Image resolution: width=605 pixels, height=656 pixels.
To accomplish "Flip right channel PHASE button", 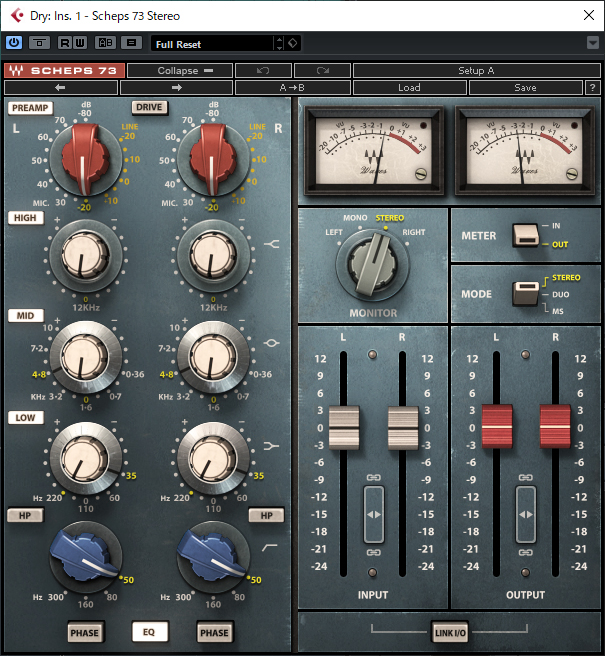I will coord(215,633).
